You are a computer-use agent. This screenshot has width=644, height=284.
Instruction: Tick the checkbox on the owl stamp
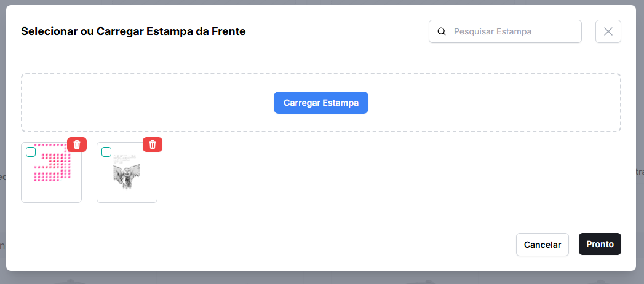106,152
